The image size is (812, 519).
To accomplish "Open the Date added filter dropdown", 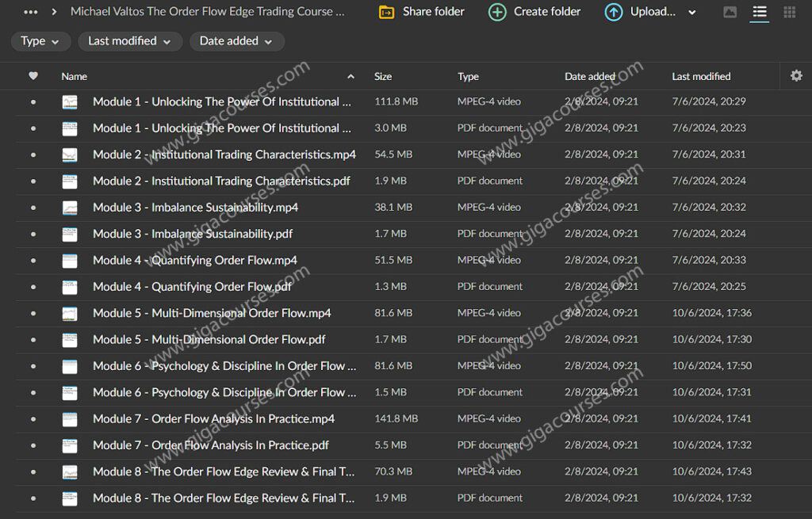I will 236,40.
